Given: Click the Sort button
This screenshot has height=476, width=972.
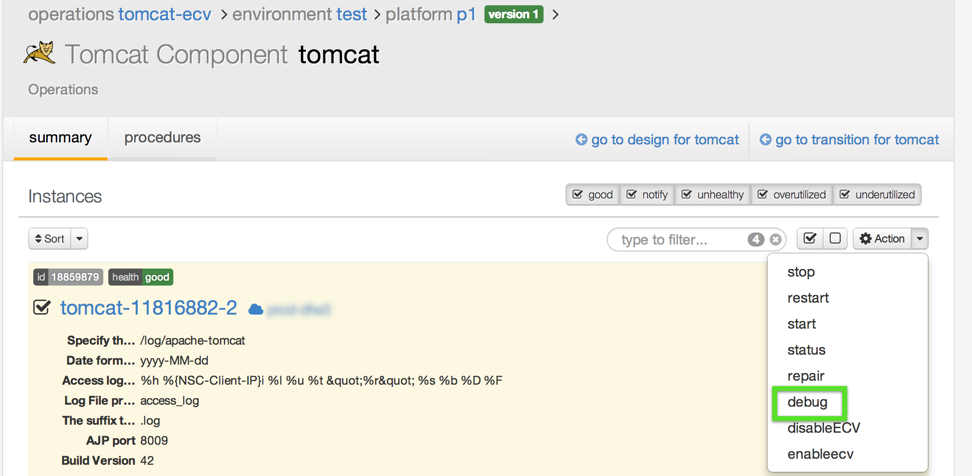Looking at the screenshot, I should pyautogui.click(x=50, y=239).
